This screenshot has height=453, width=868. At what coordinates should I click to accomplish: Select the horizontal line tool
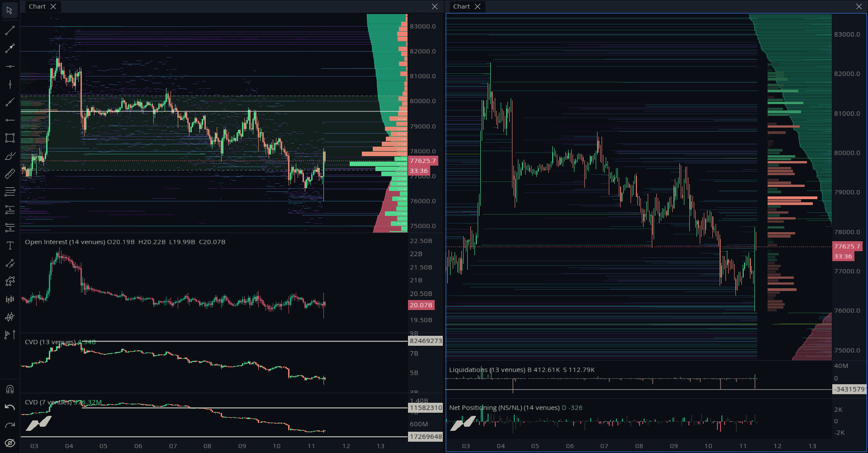[x=9, y=67]
